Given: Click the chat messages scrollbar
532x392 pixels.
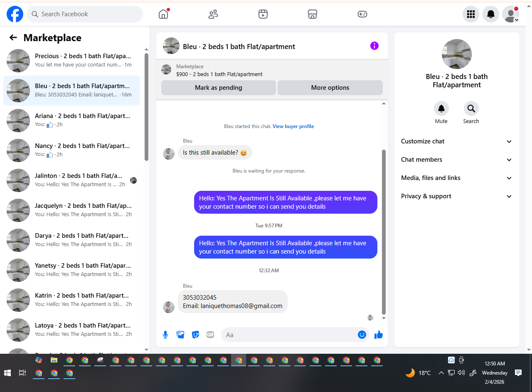Looking at the screenshot, I should [x=384, y=232].
